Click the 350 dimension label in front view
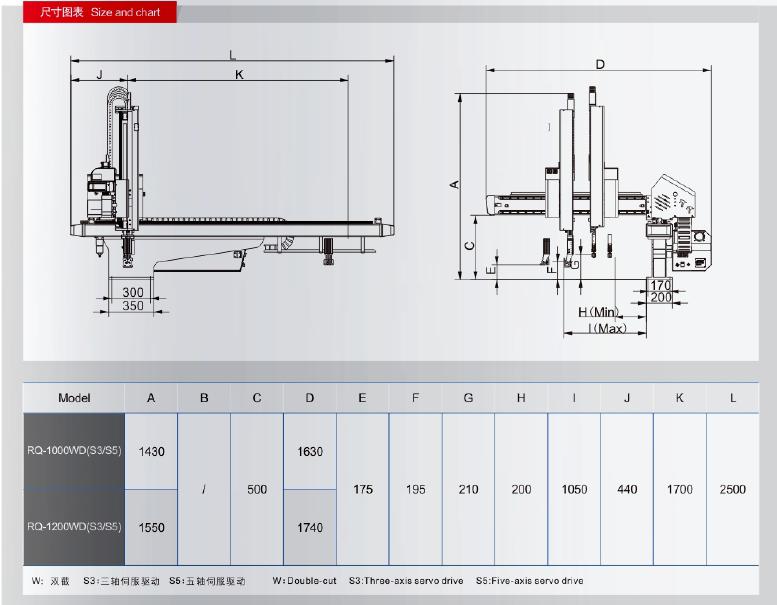 (x=132, y=306)
